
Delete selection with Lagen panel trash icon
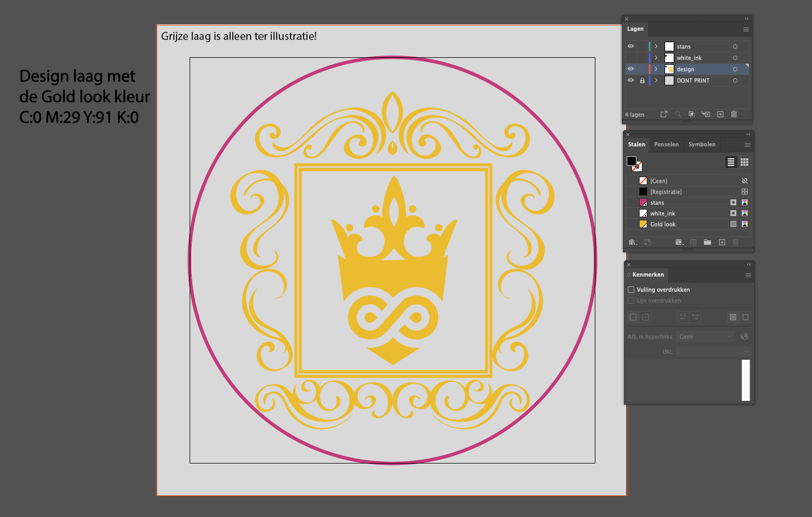[x=734, y=114]
